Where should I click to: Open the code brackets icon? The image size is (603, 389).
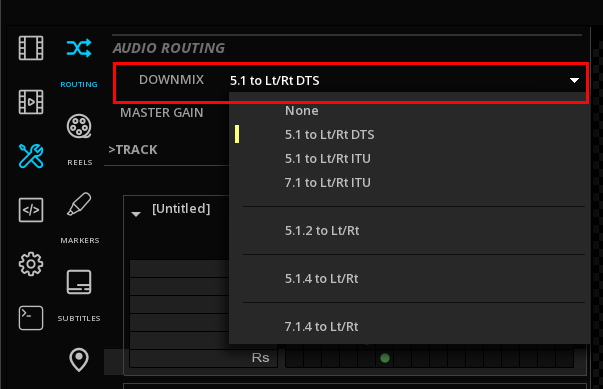pyautogui.click(x=31, y=210)
